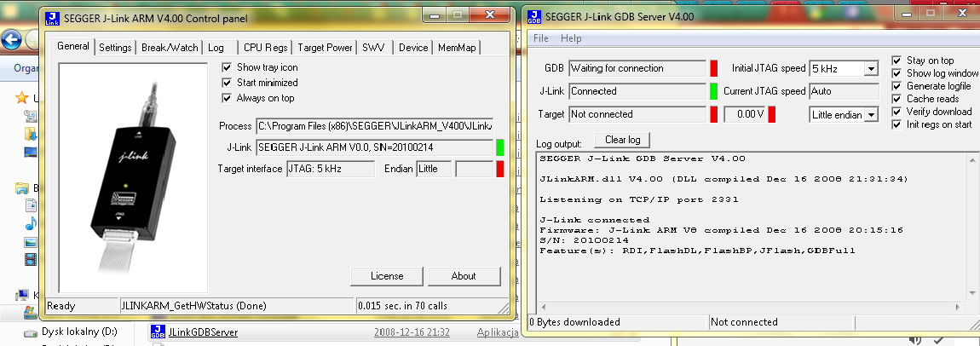
Task: Click '0.015 sec. in 70 calls' status text
Action: coord(402,306)
